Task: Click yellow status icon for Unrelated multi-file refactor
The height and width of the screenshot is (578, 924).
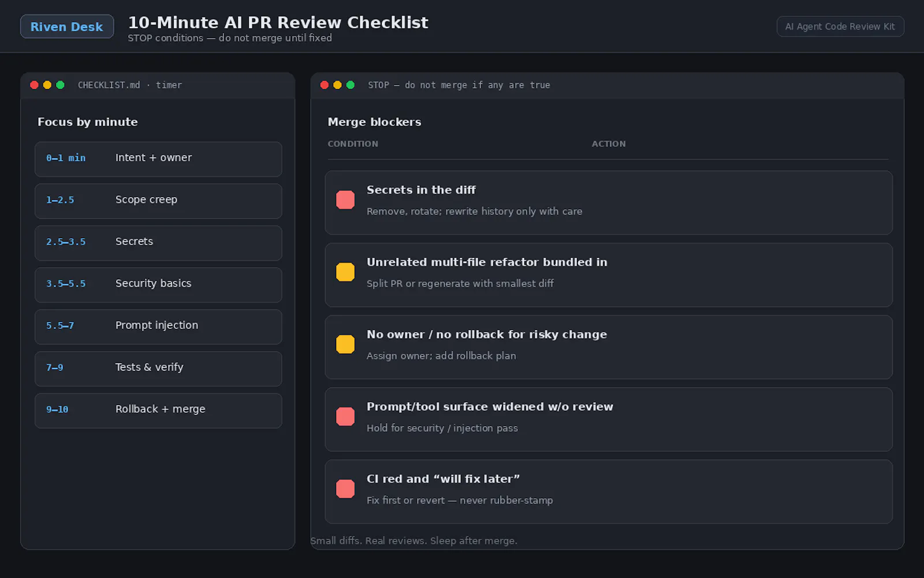Action: pos(345,272)
